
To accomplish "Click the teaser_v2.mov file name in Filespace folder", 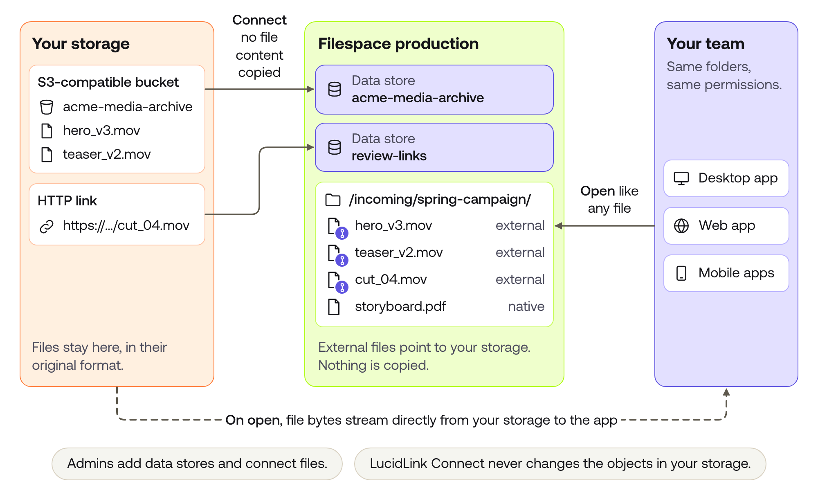I will [x=399, y=252].
